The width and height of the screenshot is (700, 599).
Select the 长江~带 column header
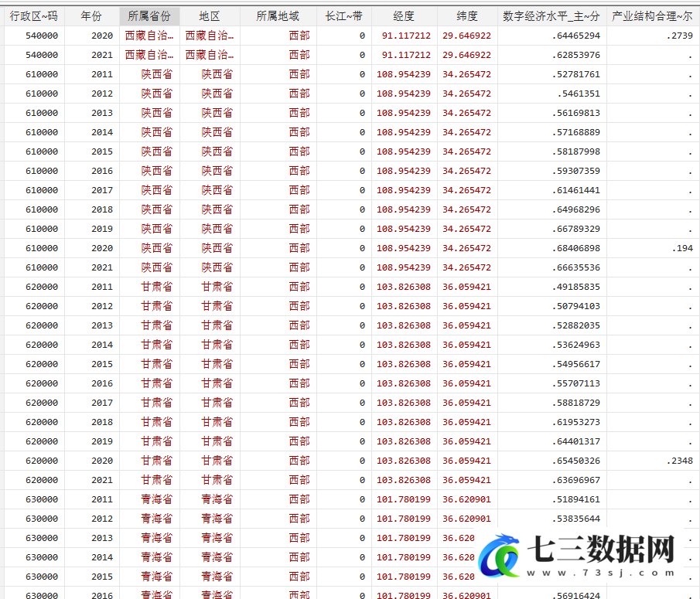point(343,16)
